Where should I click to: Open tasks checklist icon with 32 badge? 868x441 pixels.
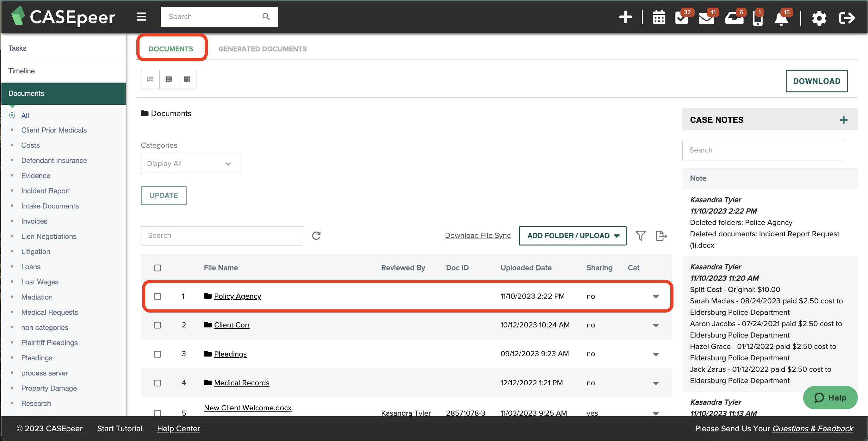click(682, 18)
